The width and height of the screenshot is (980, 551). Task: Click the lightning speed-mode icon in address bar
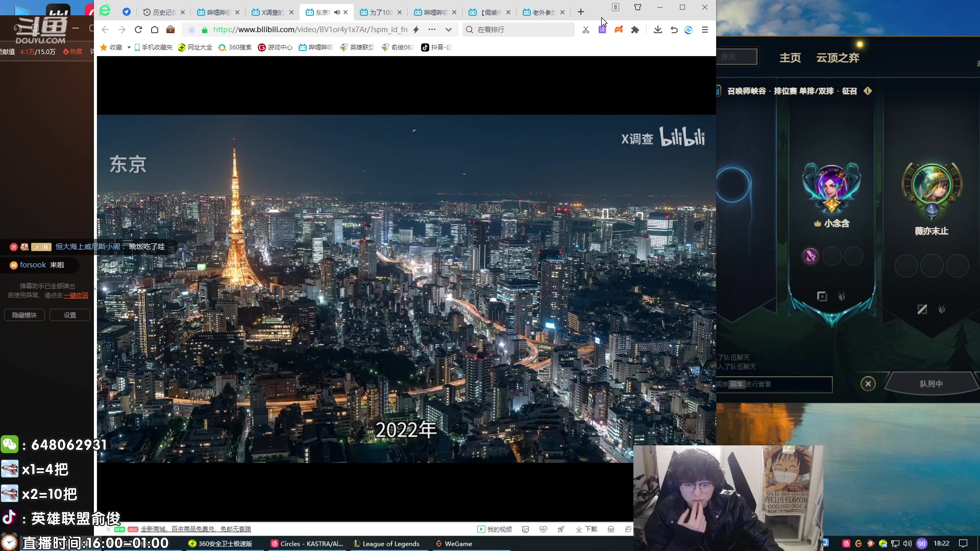pyautogui.click(x=416, y=30)
